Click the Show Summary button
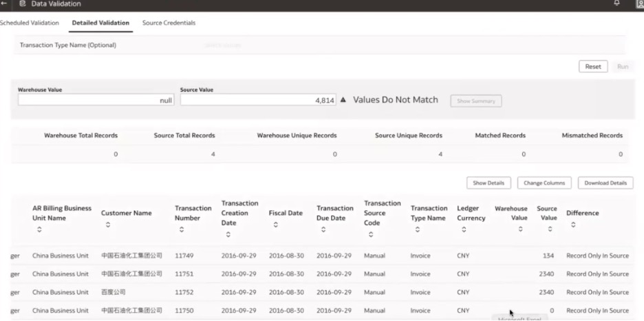 476,101
